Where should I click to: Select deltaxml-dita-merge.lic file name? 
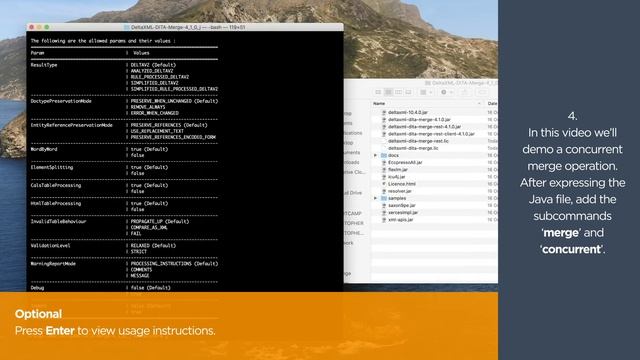click(413, 148)
